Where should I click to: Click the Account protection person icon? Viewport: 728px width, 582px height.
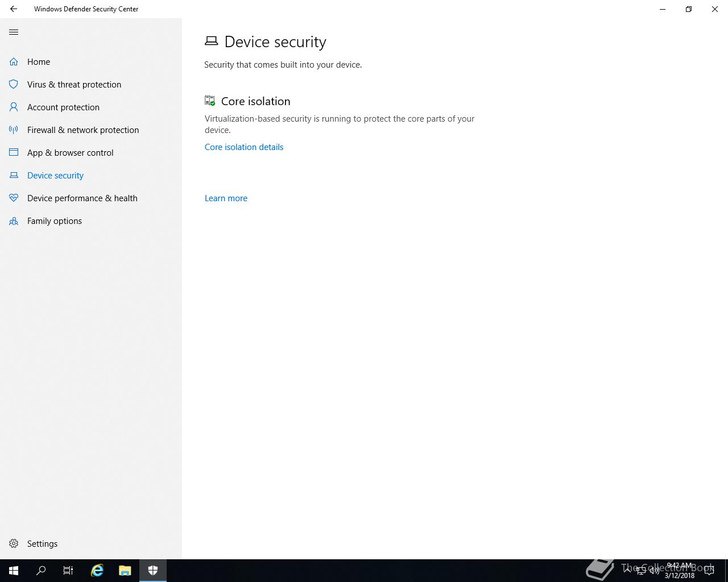pos(14,107)
